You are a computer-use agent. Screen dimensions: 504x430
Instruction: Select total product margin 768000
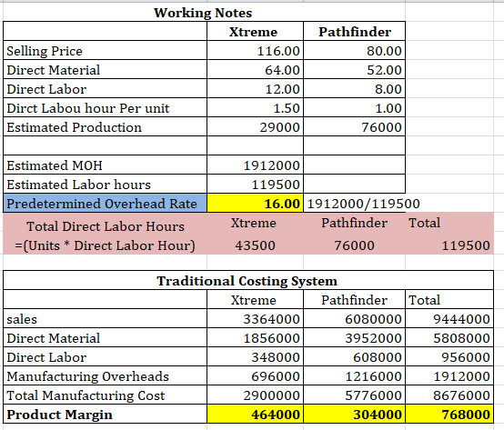[449, 415]
